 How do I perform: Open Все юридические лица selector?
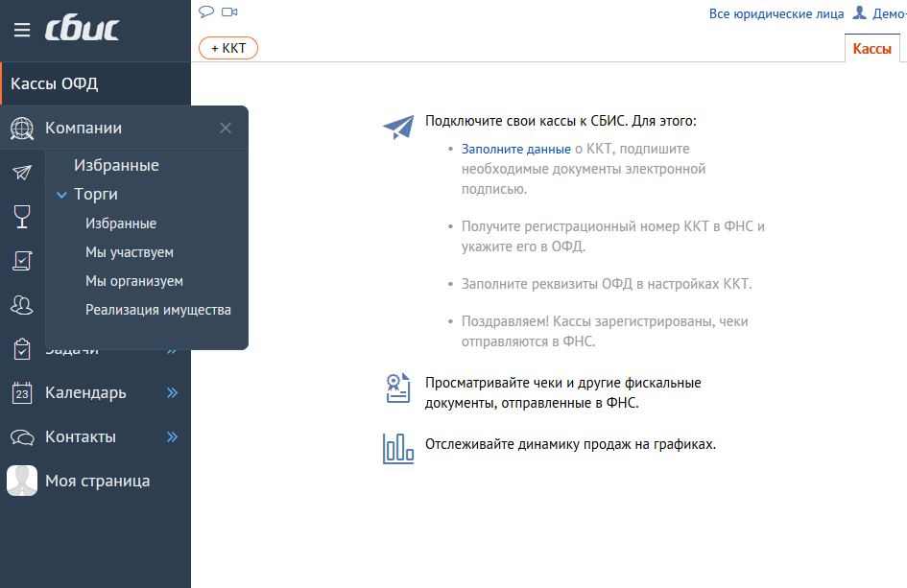tap(776, 13)
